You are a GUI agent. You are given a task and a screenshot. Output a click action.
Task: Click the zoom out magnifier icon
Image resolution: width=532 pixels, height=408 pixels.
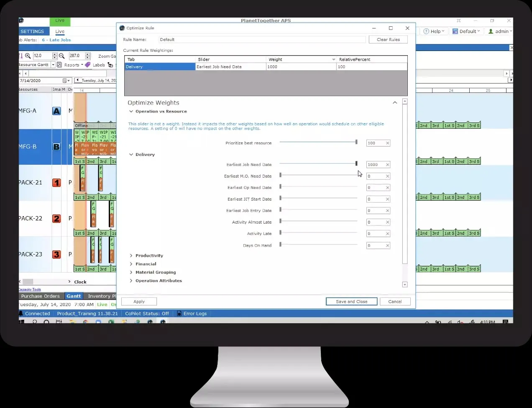point(61,56)
